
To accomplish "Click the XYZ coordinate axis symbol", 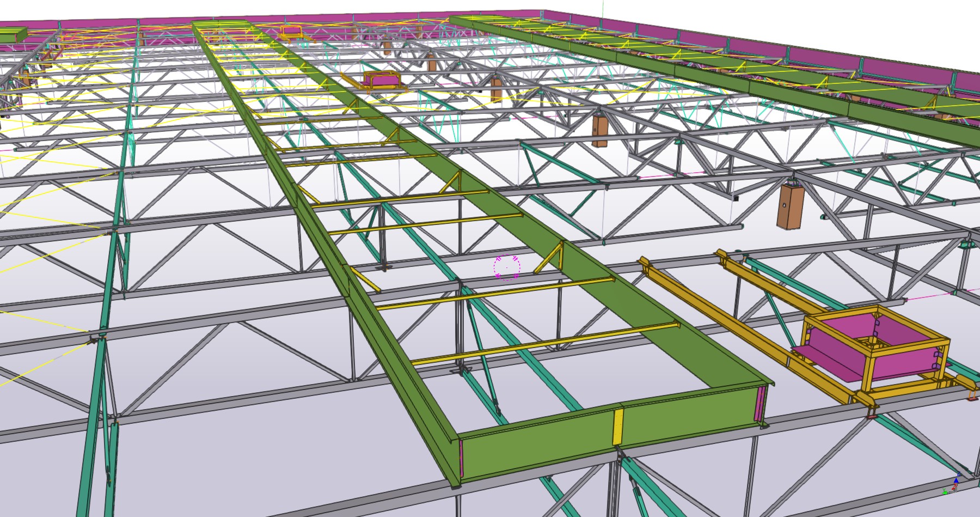I will pyautogui.click(x=952, y=486).
